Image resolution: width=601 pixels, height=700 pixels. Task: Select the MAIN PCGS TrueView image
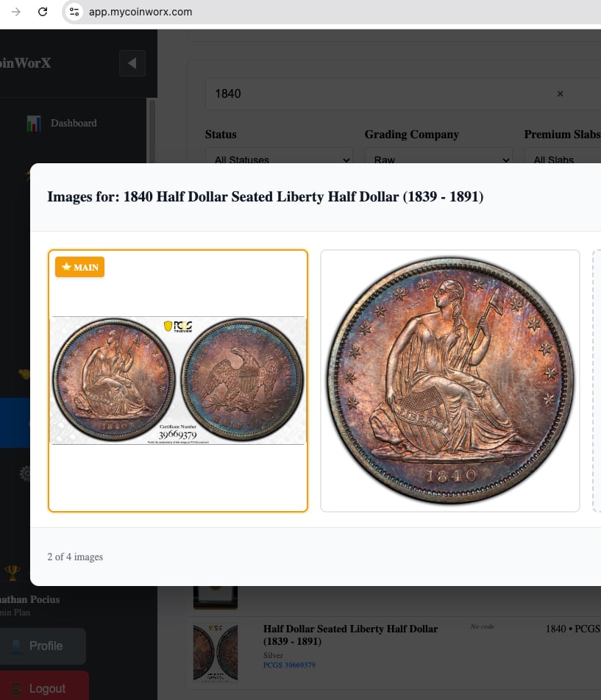click(178, 381)
